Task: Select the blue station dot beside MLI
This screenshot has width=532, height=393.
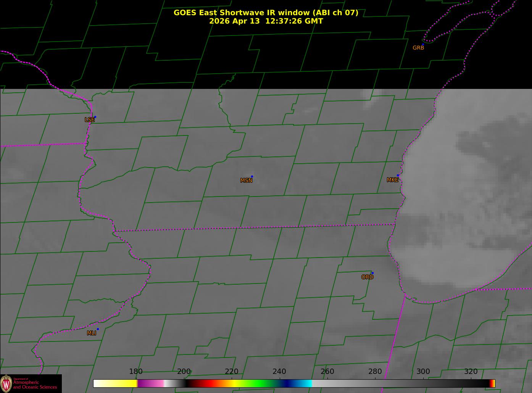Action: pos(98,329)
